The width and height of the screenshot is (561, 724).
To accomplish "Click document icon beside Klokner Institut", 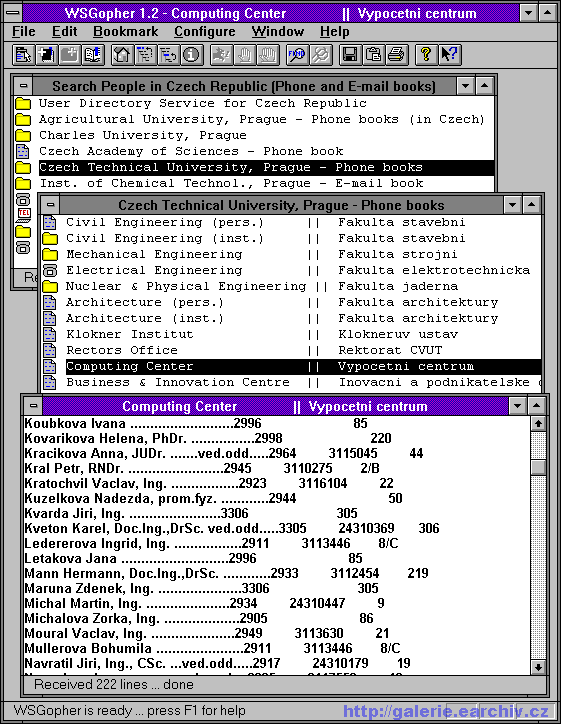I will point(49,334).
